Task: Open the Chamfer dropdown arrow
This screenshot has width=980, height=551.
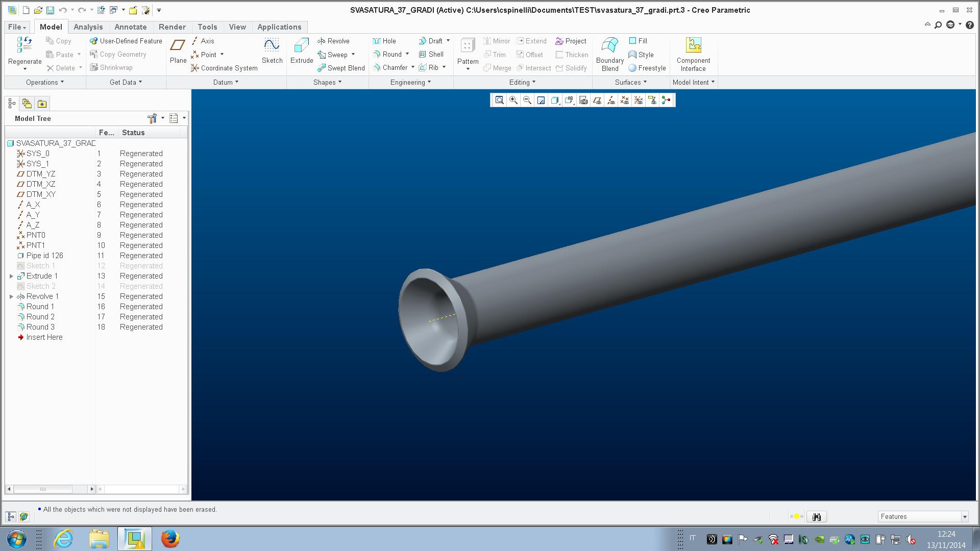Action: tap(413, 67)
